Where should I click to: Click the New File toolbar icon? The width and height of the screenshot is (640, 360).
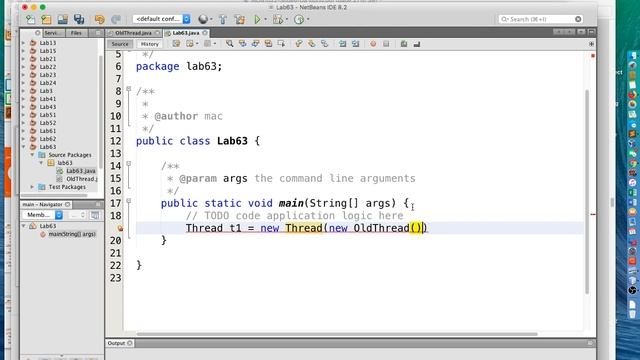[x=30, y=19]
